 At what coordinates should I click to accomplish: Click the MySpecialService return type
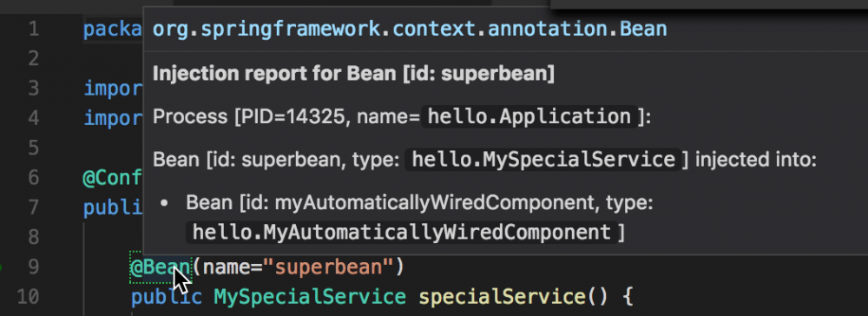pyautogui.click(x=310, y=297)
